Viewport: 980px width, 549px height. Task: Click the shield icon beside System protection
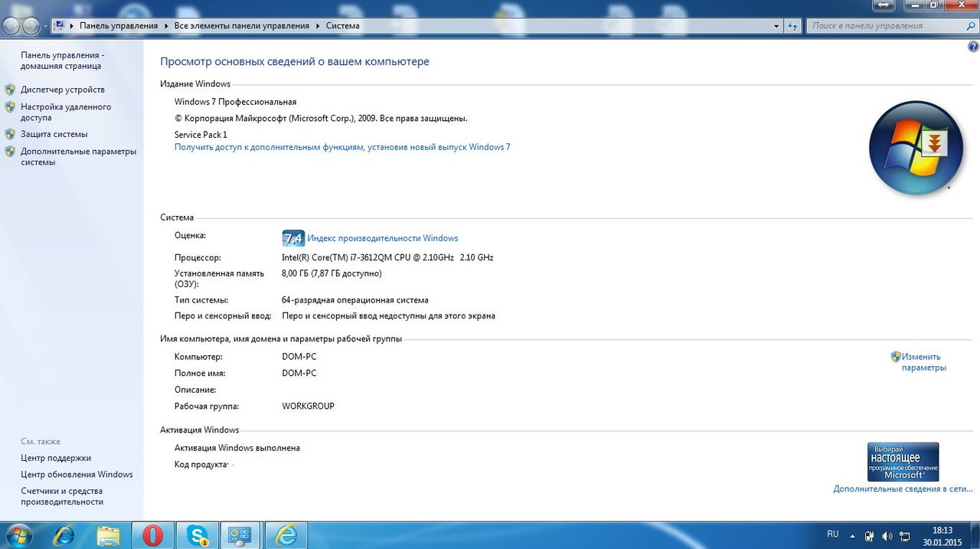point(10,134)
